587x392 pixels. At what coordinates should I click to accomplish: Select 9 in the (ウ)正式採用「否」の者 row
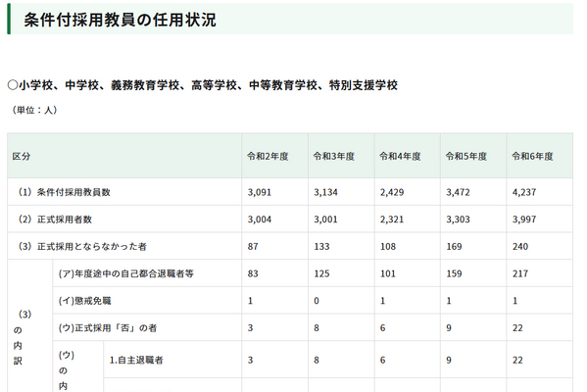coord(449,328)
